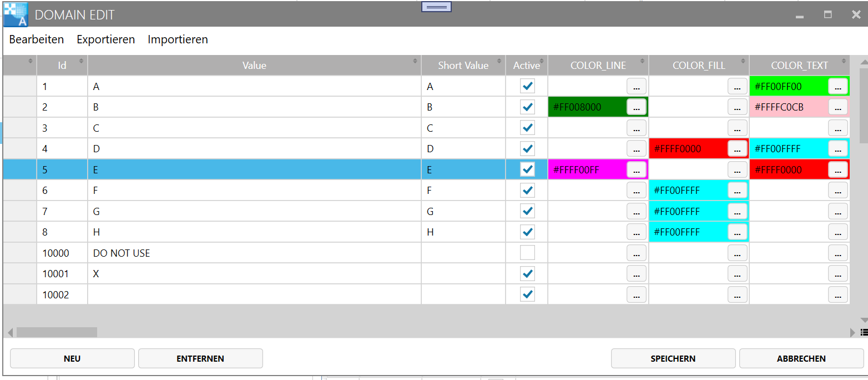
Task: Click ellipsis button in row 2 COLOR_LINE
Action: (x=636, y=107)
